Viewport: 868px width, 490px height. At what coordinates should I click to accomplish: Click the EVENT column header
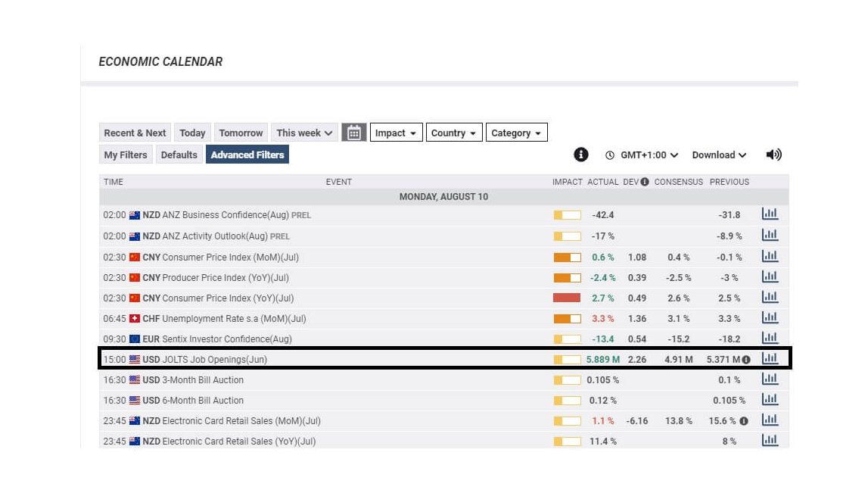(x=339, y=182)
